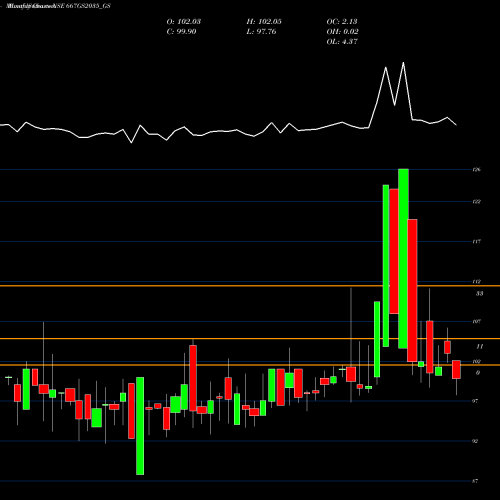Viewport: 500px width, 500px height.
Task: Click the '33' label under the top orange line
Action: 479,294
